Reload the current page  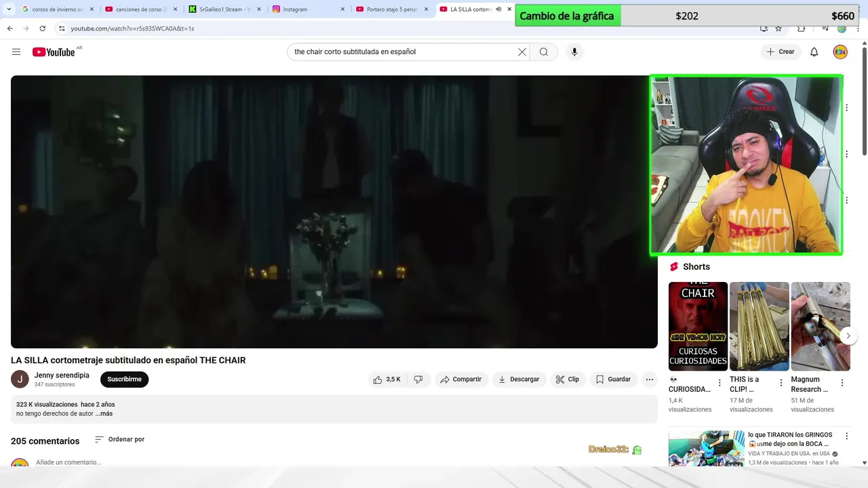pyautogui.click(x=42, y=28)
